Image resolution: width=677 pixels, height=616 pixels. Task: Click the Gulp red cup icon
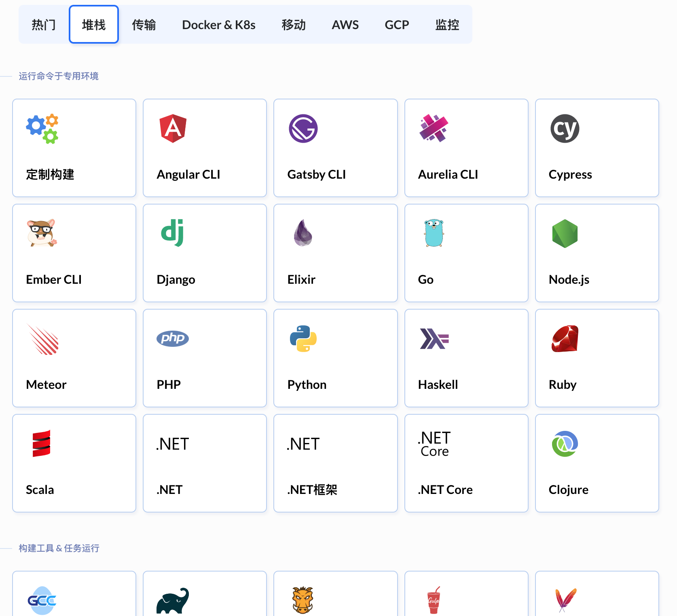pyautogui.click(x=434, y=600)
